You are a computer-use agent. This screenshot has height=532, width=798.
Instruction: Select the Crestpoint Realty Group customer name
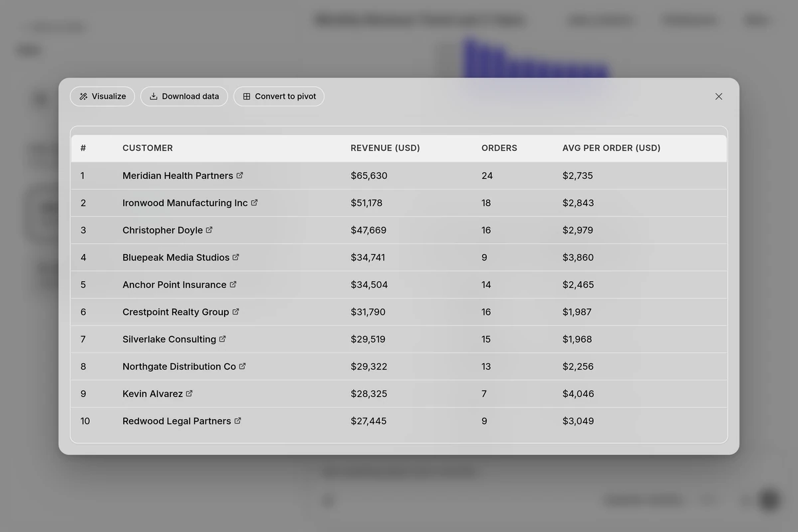point(176,312)
